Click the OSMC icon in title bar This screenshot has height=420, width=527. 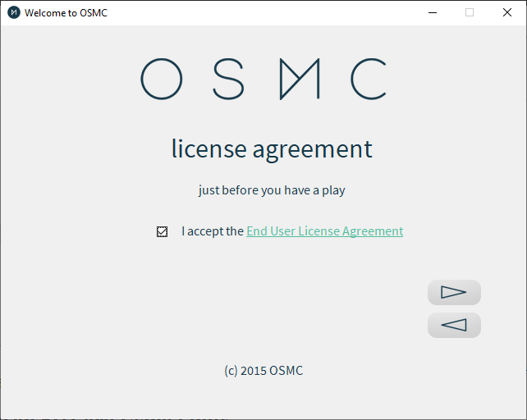pos(14,13)
